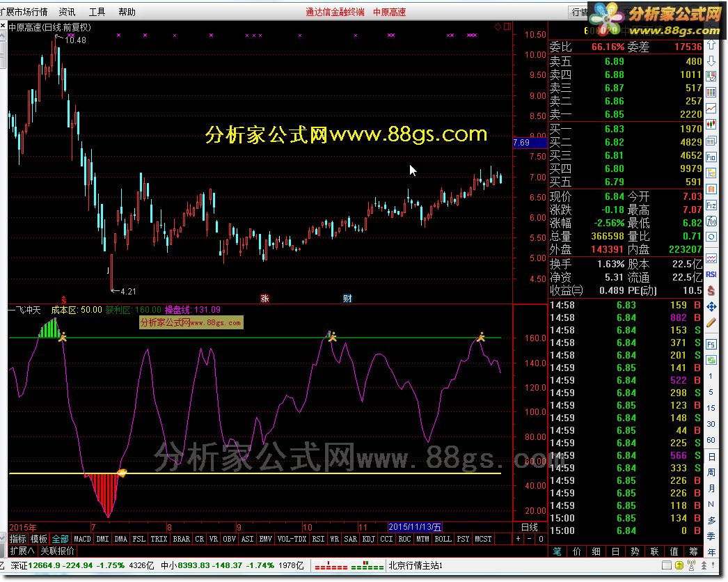Switch to 1-minute period

pyautogui.click(x=711, y=376)
